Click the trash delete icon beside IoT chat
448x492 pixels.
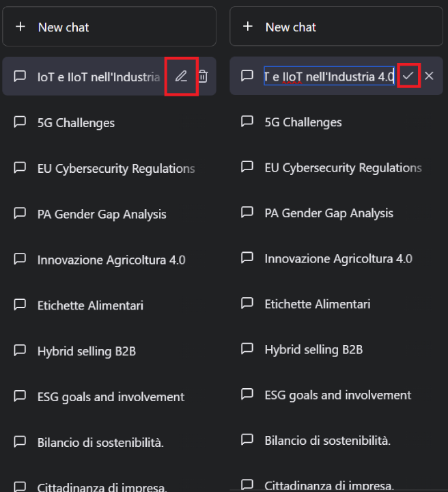[203, 77]
